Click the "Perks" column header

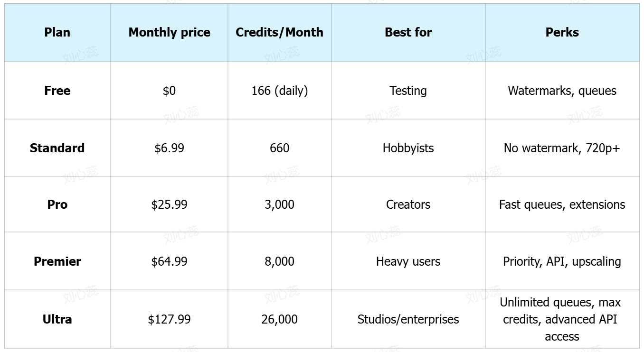562,32
